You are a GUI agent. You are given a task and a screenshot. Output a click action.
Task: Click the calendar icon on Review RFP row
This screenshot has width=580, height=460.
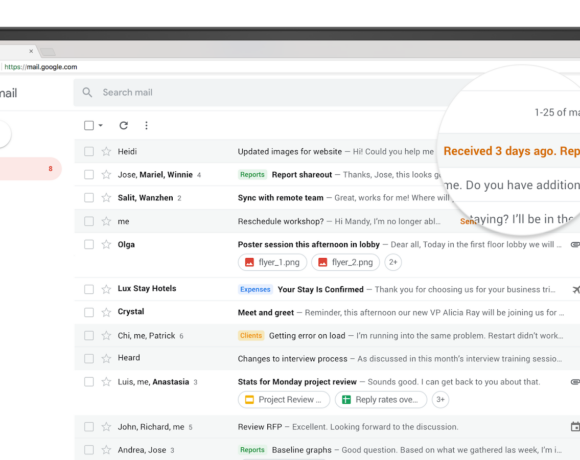click(575, 427)
